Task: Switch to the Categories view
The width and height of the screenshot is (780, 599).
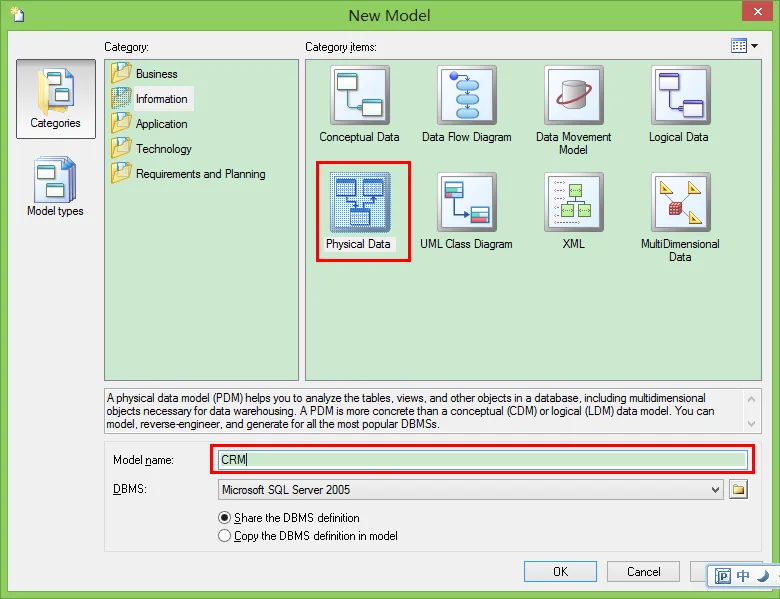Action: [x=56, y=99]
